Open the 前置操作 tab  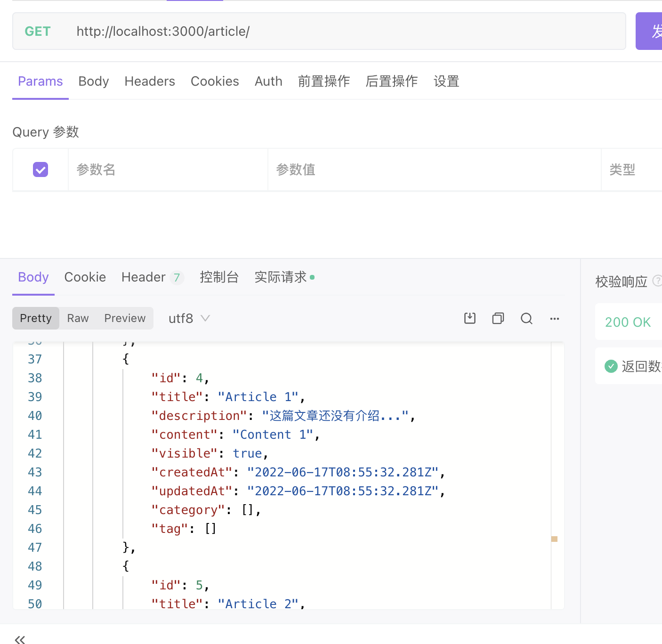[324, 81]
